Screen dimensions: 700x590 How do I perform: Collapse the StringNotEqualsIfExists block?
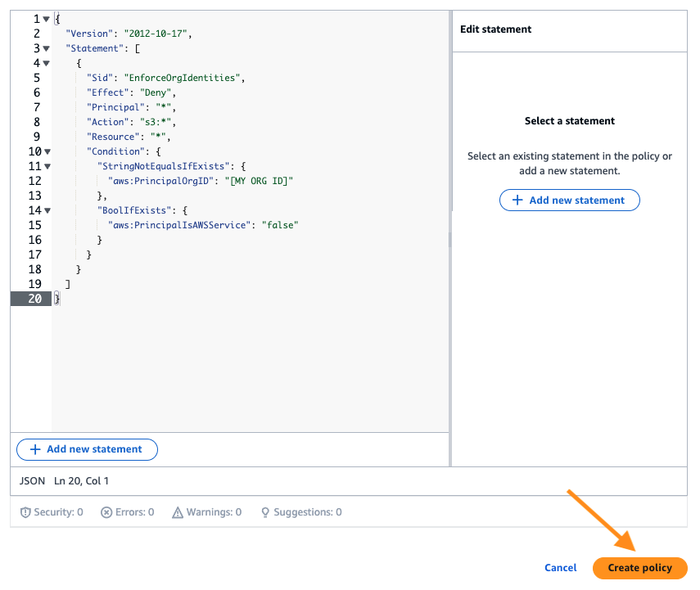pos(47,166)
